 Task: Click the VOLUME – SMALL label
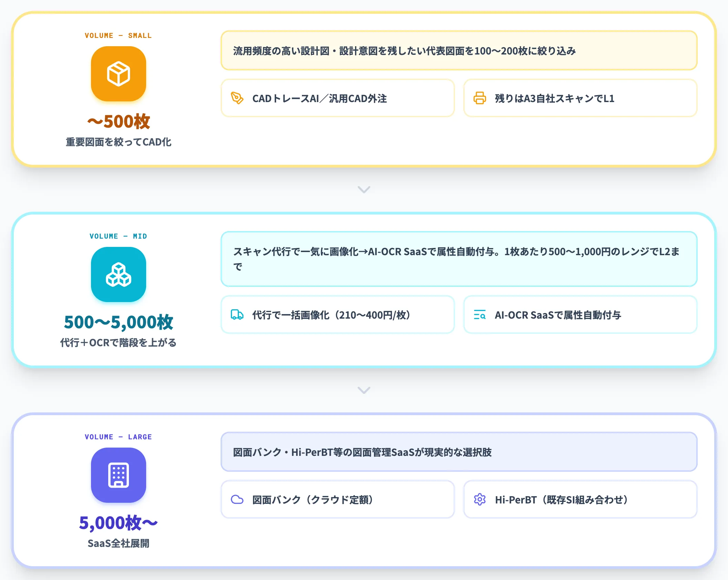pos(118,36)
